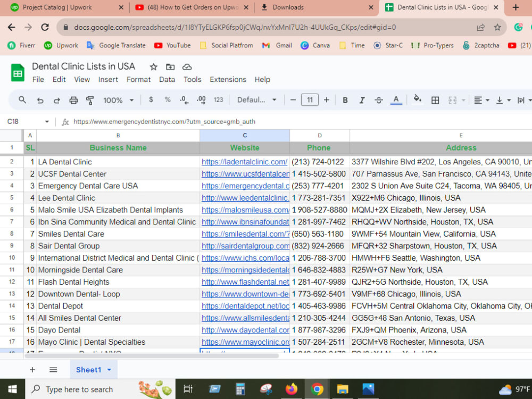Open the 123 number formats menu
Viewport: 532px width, 399px height.
[219, 100]
